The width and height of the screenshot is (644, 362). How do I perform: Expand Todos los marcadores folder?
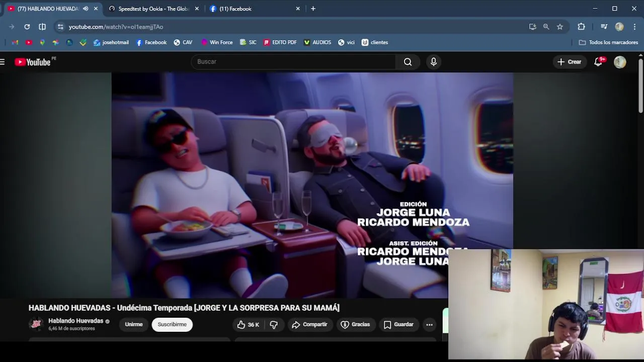tap(608, 42)
